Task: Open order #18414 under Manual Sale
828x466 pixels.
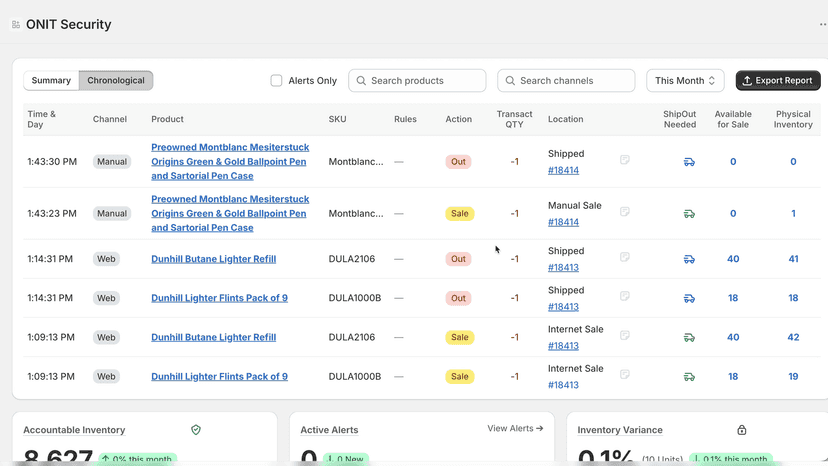Action: [x=563, y=222]
